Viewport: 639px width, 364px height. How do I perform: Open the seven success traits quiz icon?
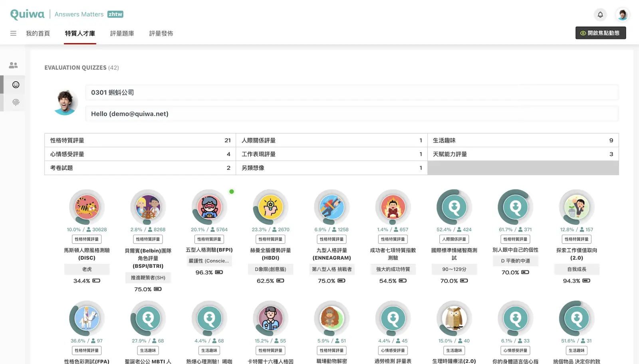[393, 207]
